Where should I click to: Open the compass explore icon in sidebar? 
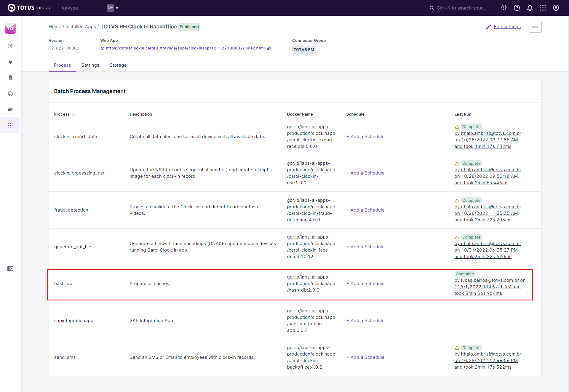[x=10, y=94]
